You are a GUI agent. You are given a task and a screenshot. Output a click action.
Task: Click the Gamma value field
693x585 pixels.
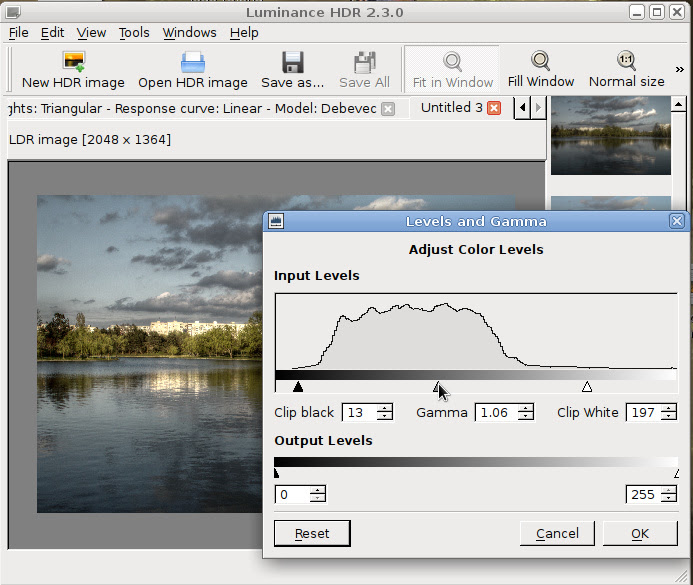tap(496, 413)
